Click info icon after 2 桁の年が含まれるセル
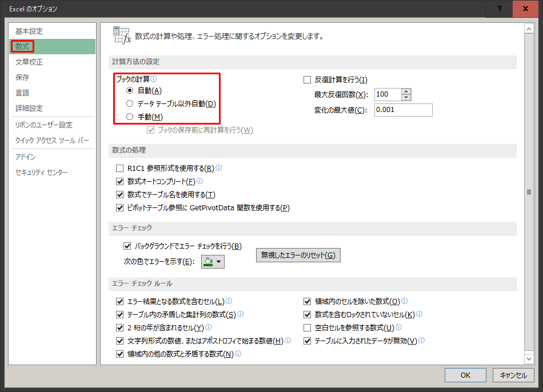Screen dimensions: 543x392 [x=208, y=327]
